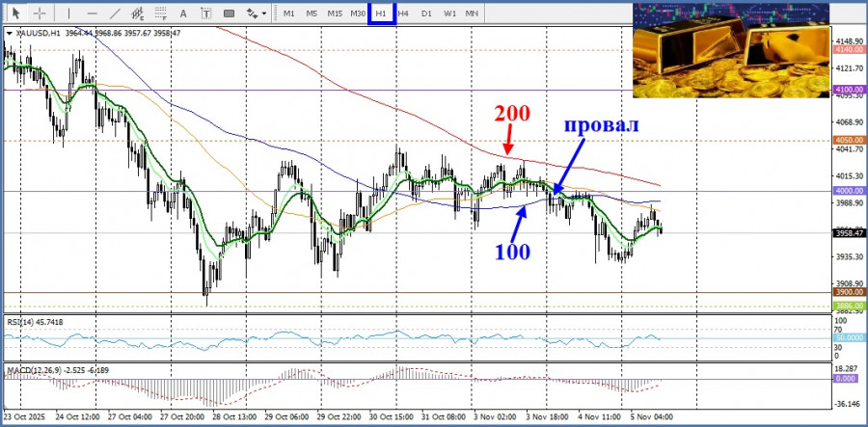
Task: Expand the triangle beside XAUUSD,H1
Action: [9, 33]
